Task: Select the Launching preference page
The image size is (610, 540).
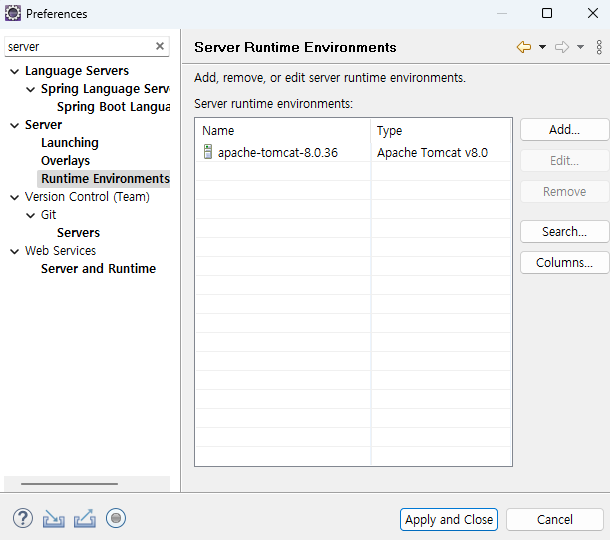Action: (70, 143)
